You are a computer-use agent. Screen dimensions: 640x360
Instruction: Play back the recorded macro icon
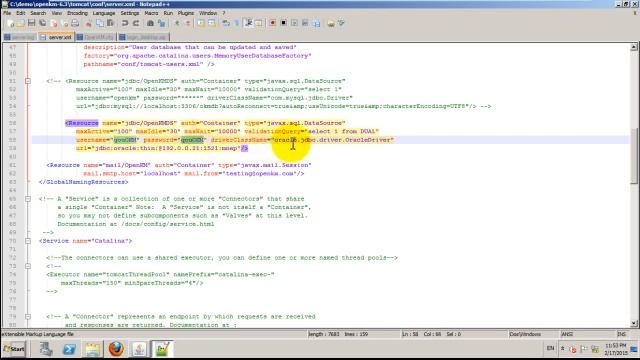click(294, 23)
